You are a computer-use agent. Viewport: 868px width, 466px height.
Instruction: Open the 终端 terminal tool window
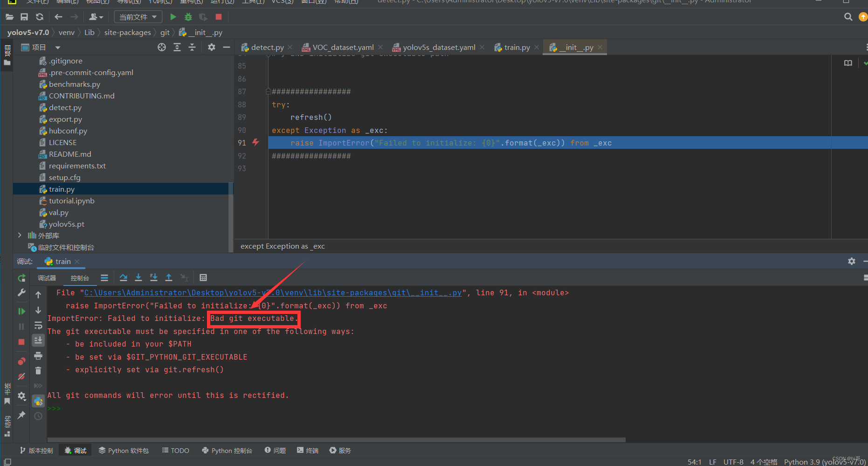tap(308, 451)
